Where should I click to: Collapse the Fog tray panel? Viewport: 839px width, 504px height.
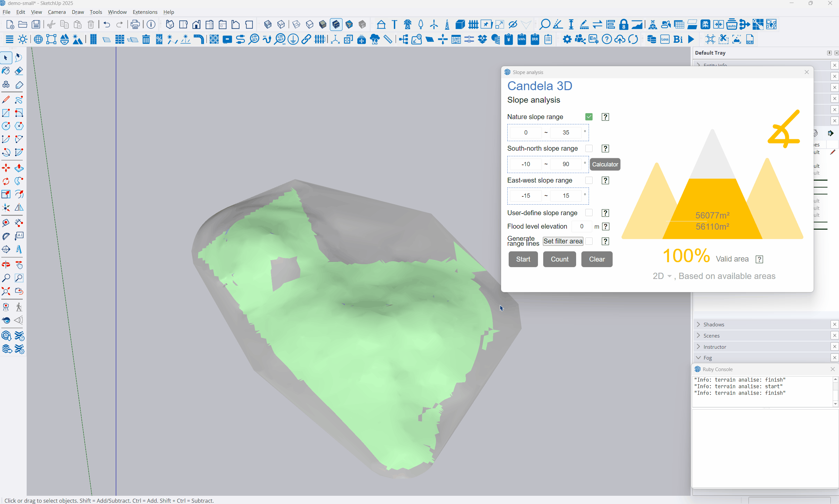[699, 358]
